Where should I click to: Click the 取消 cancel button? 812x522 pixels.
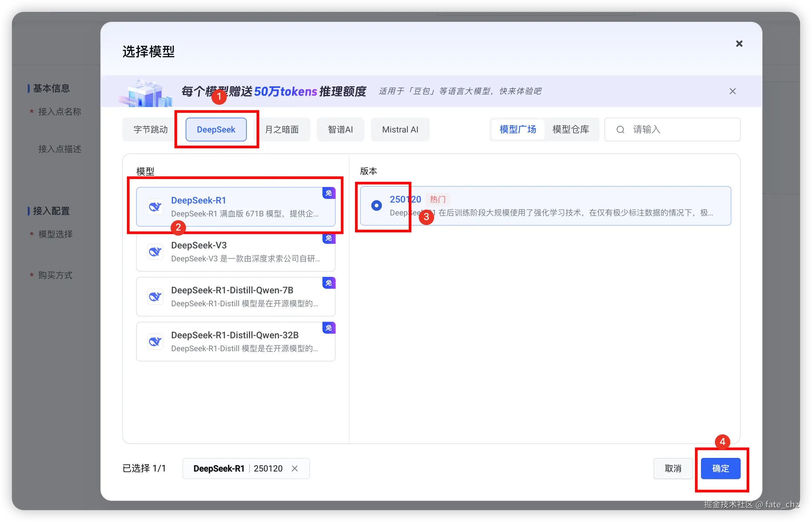click(x=673, y=468)
